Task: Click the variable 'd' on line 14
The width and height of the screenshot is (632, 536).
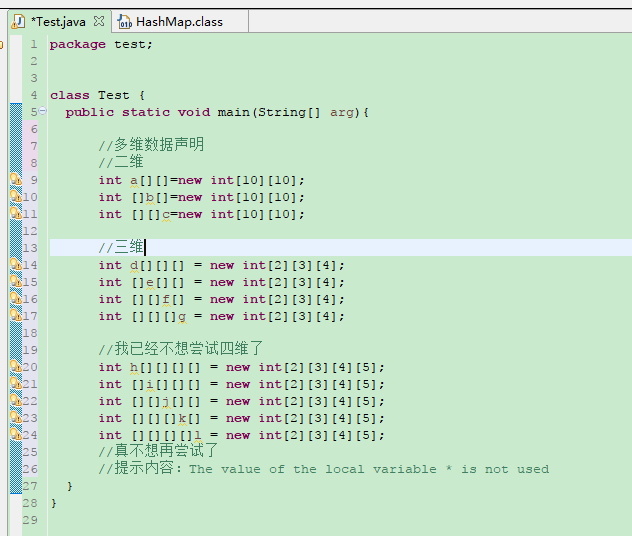Action: tap(134, 265)
